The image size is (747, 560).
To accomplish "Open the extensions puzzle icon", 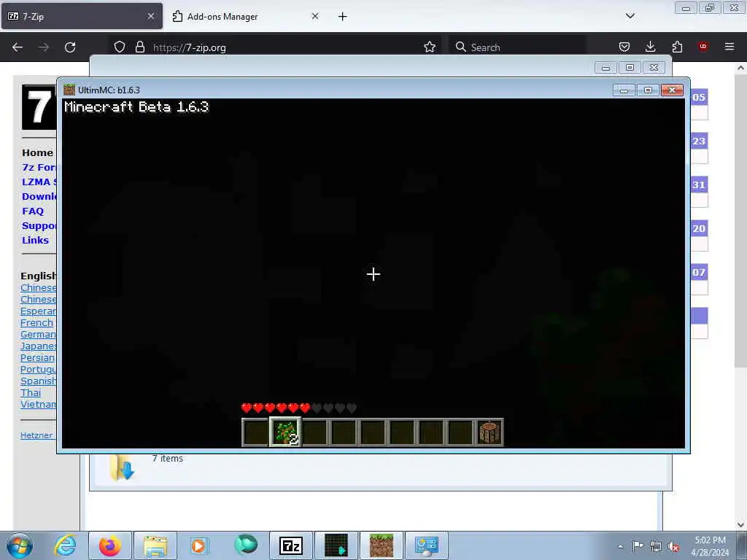I will (677, 47).
